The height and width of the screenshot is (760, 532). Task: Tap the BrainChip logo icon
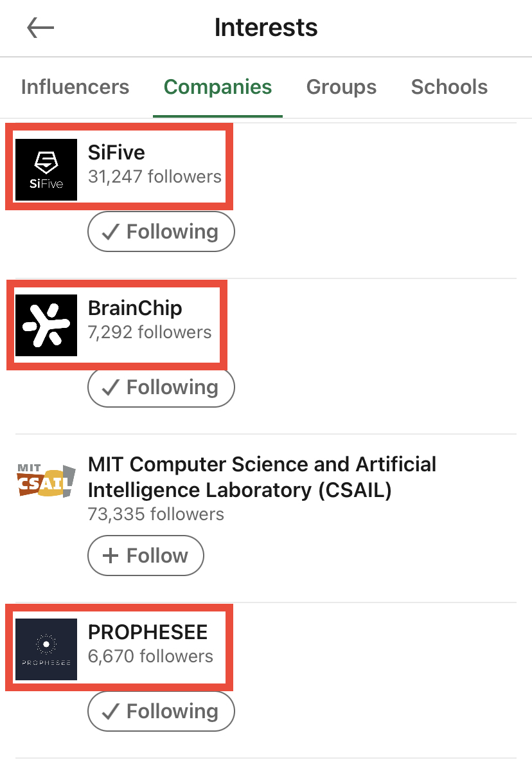tap(46, 325)
